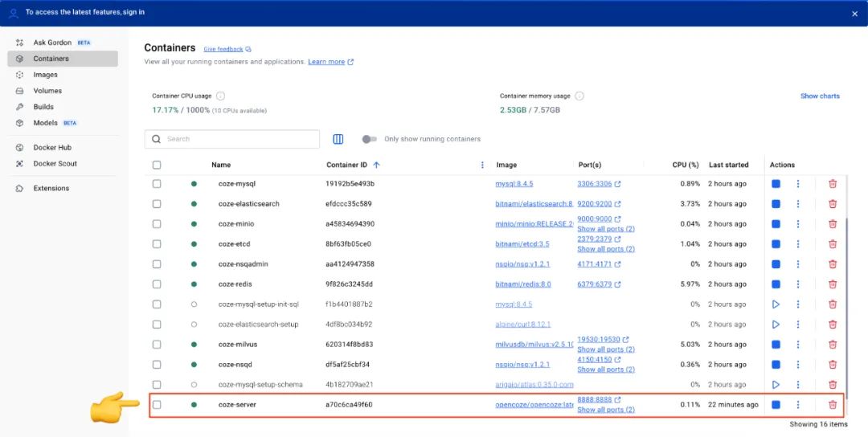This screenshot has height=437, width=868.
Task: Open port 3306:3306 external link icon
Action: 617,184
